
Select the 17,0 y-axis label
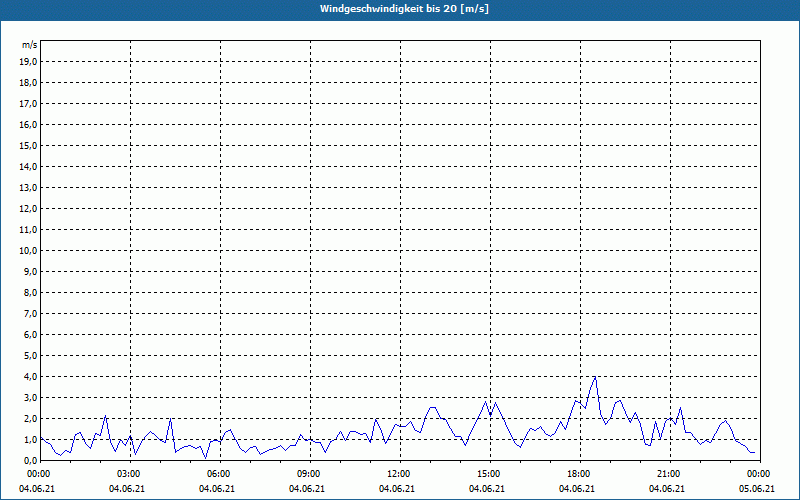click(x=29, y=103)
